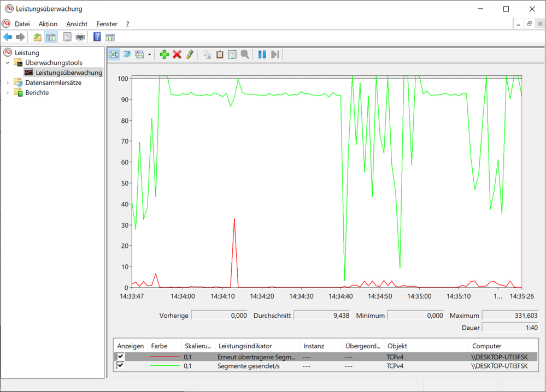Click the Export list icon
This screenshot has height=392, width=546.
[x=67, y=37]
